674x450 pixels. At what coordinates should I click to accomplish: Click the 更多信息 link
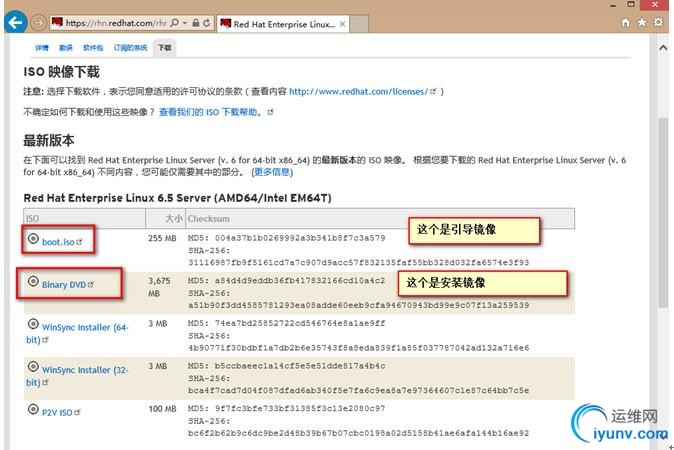coord(272,172)
